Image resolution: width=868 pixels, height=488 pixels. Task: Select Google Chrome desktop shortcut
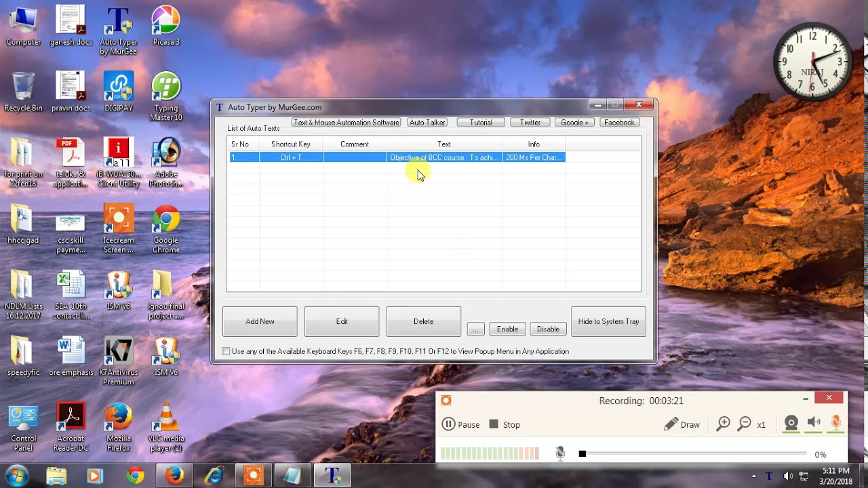tap(166, 229)
